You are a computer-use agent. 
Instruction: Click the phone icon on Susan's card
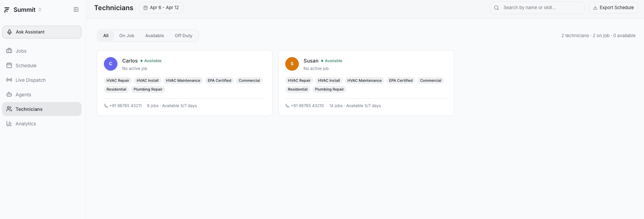pos(287,106)
